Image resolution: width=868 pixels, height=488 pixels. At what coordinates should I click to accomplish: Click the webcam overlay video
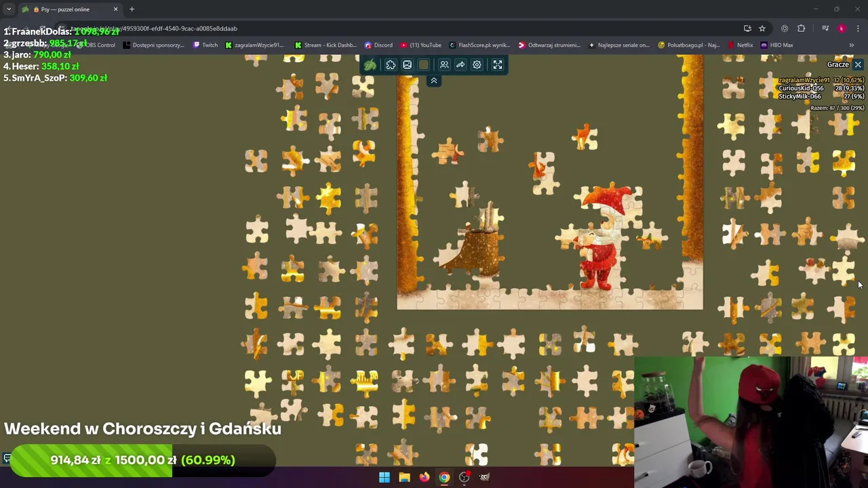tap(751, 422)
